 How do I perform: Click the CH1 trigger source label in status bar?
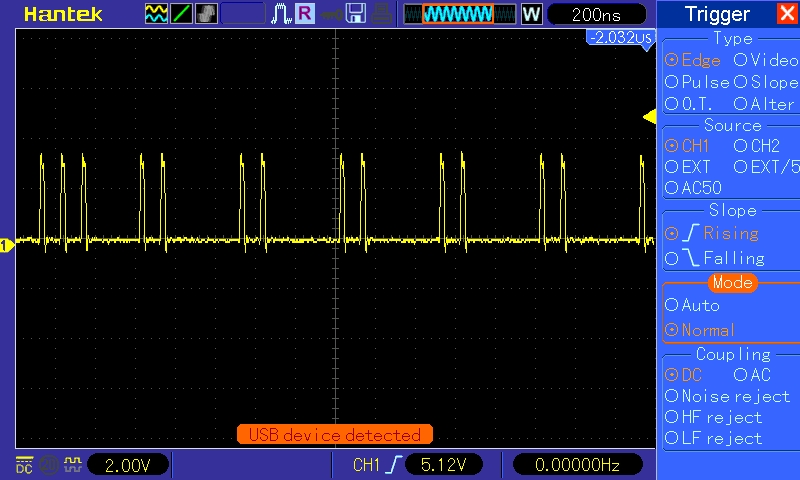(366, 465)
